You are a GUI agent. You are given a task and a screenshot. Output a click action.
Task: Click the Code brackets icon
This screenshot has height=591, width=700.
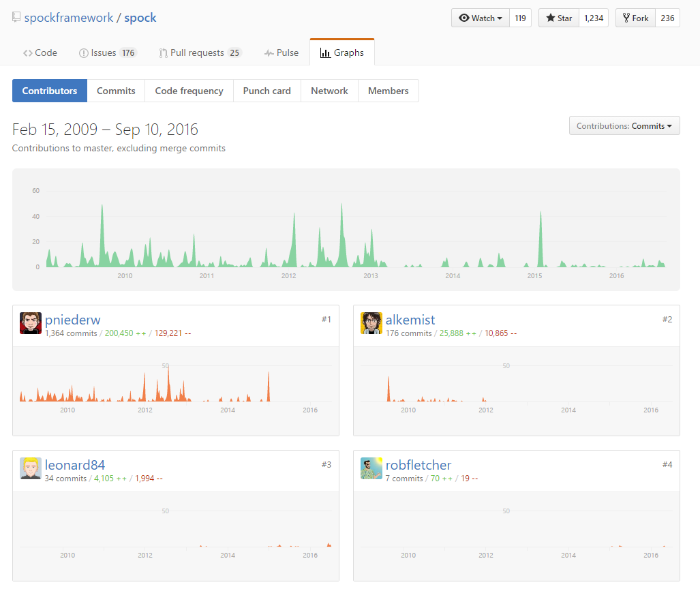coord(28,53)
